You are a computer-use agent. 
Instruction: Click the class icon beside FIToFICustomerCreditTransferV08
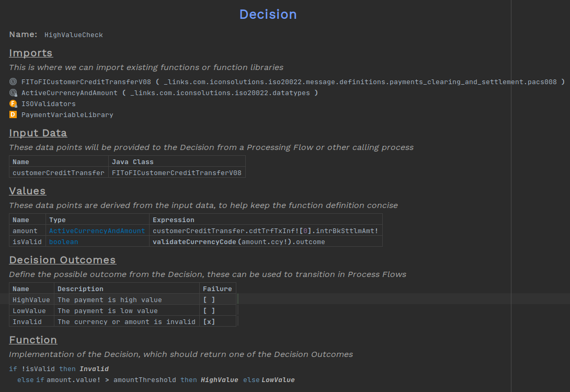13,82
